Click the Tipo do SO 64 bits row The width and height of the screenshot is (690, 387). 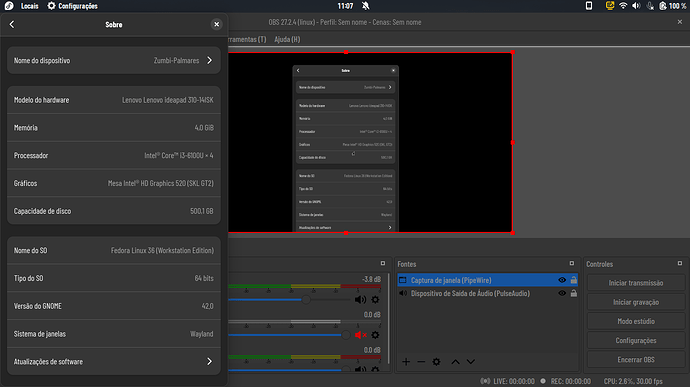click(x=114, y=278)
